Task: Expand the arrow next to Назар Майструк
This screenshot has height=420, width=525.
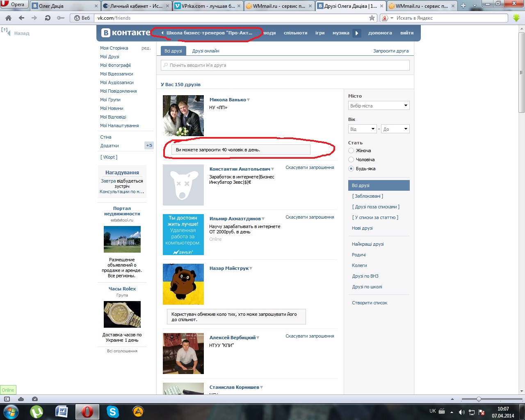Action: [251, 269]
